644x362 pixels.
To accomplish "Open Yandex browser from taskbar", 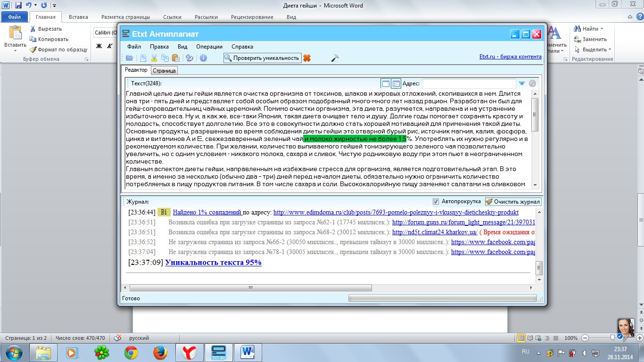I will tap(190, 352).
